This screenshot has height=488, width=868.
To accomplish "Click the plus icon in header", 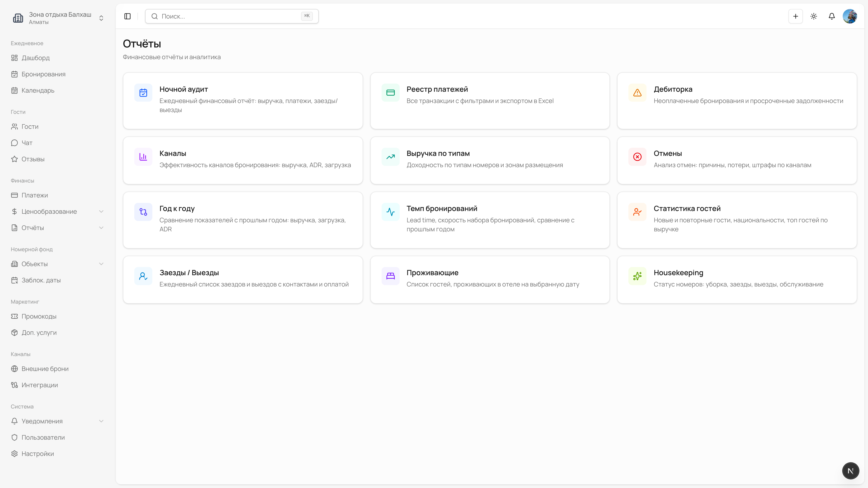I will coord(796,16).
